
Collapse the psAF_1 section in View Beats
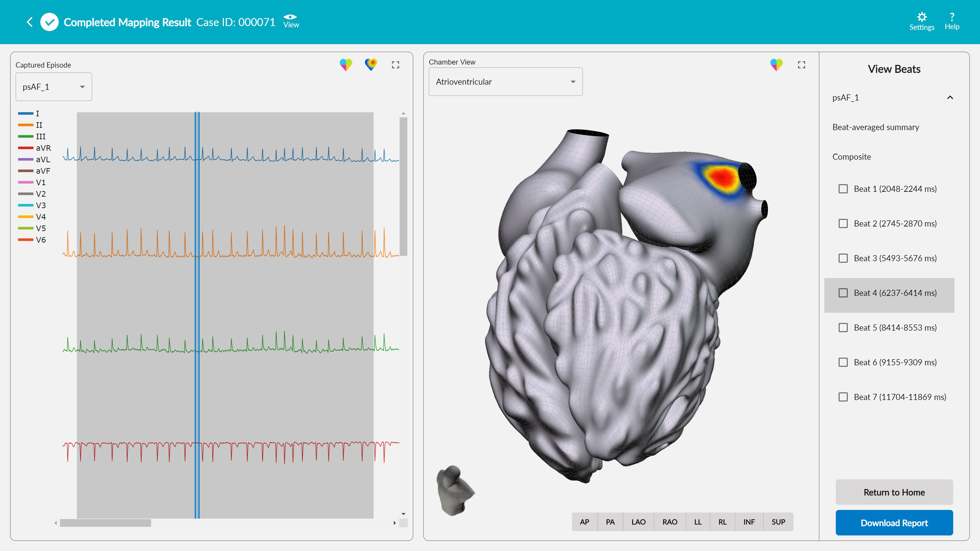(x=950, y=97)
